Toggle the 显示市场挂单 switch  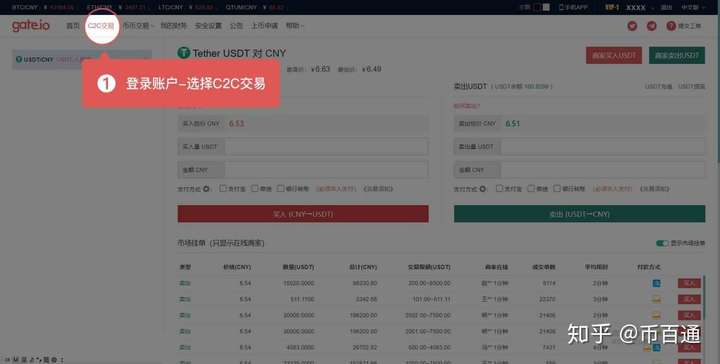(662, 243)
